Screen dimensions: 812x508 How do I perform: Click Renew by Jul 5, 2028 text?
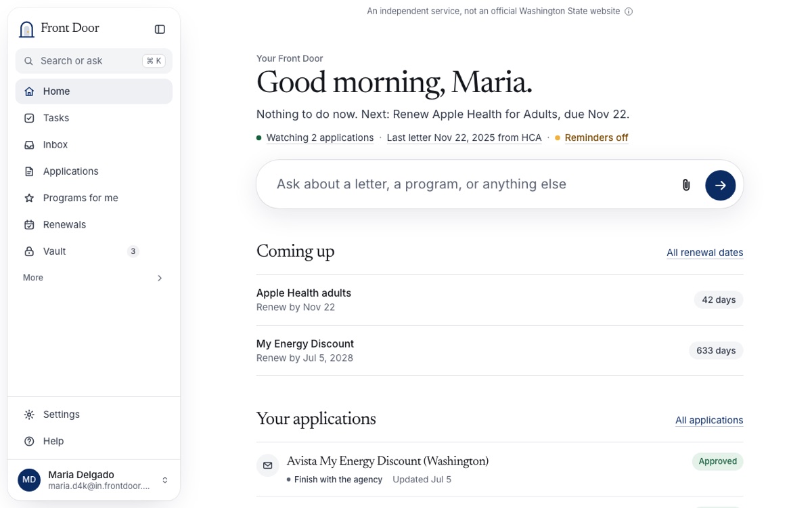pyautogui.click(x=304, y=358)
